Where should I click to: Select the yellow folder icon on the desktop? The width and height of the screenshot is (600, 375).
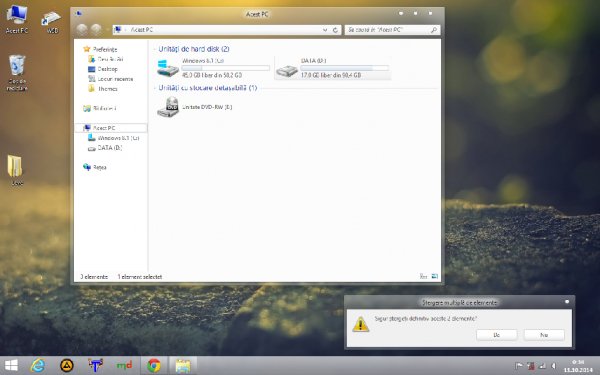click(x=15, y=166)
